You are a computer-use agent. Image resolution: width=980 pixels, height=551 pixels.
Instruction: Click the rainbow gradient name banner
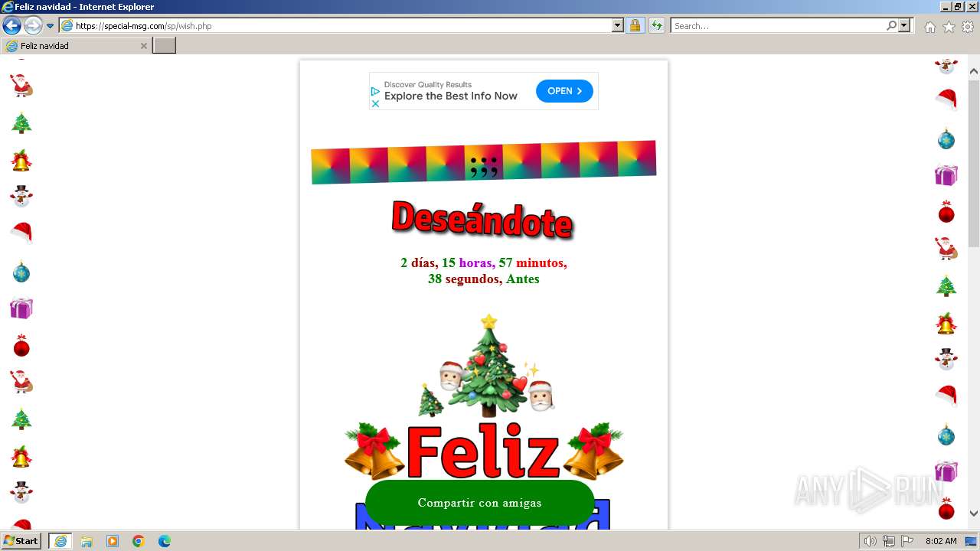tap(484, 162)
